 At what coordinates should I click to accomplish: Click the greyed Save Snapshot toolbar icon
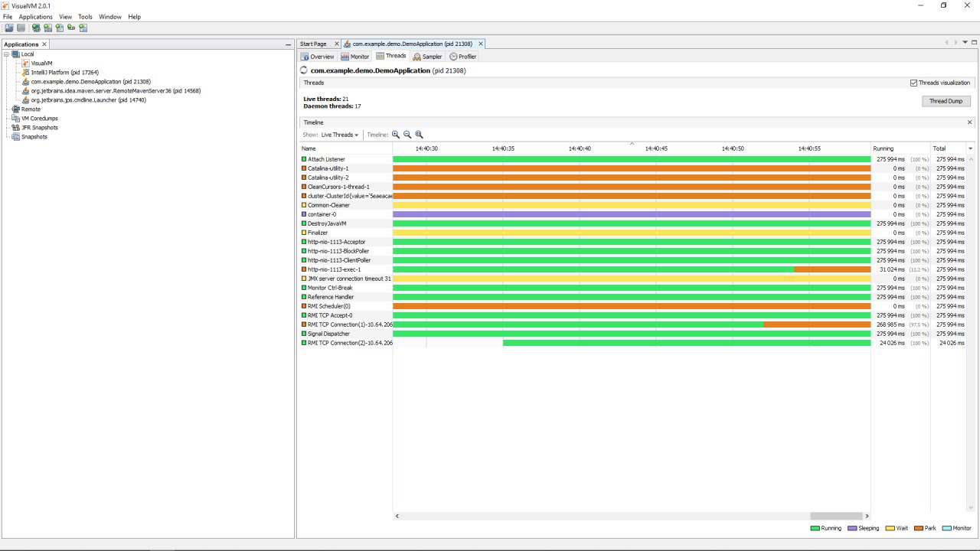[21, 28]
